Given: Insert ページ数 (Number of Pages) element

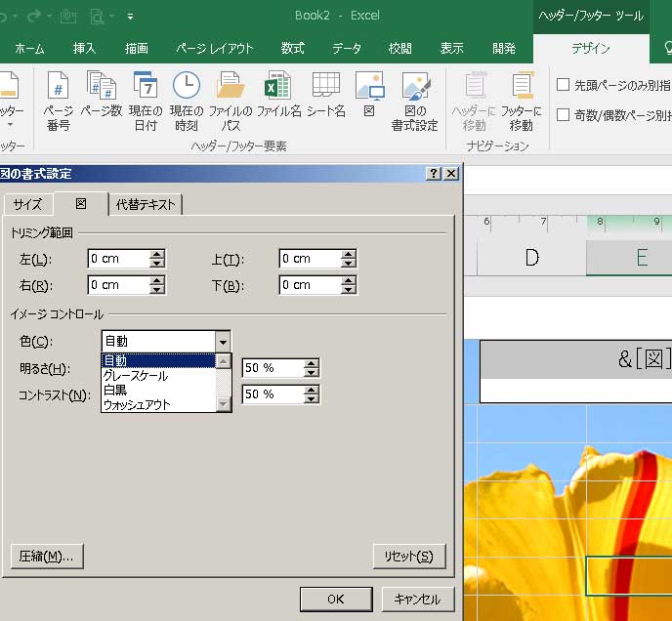Looking at the screenshot, I should (x=101, y=101).
